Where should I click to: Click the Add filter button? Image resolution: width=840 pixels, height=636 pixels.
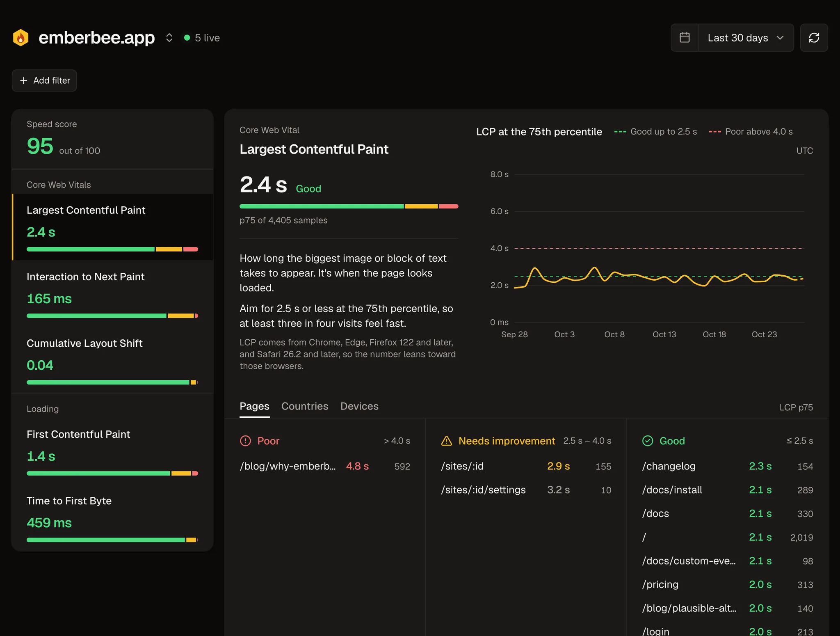pyautogui.click(x=44, y=80)
